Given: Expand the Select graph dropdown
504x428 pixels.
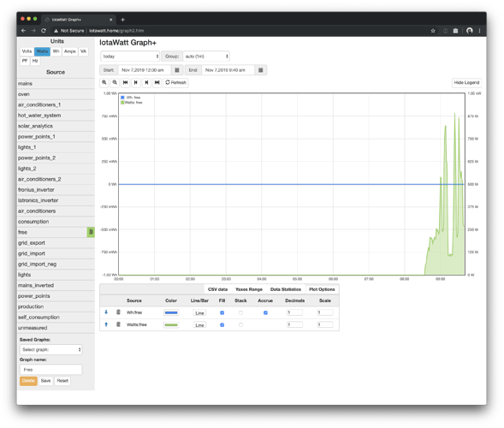Looking at the screenshot, I should pos(51,349).
